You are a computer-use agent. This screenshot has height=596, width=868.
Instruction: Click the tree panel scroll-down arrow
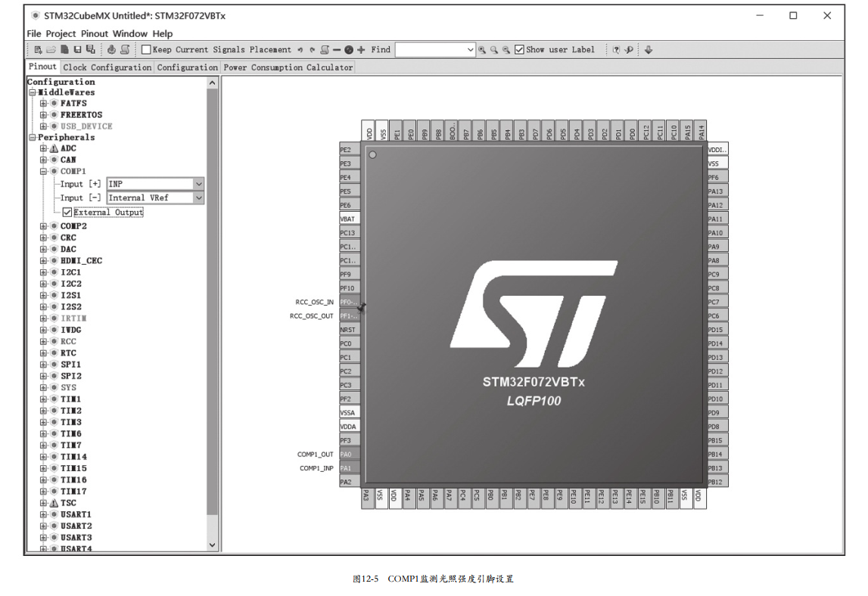point(213,545)
